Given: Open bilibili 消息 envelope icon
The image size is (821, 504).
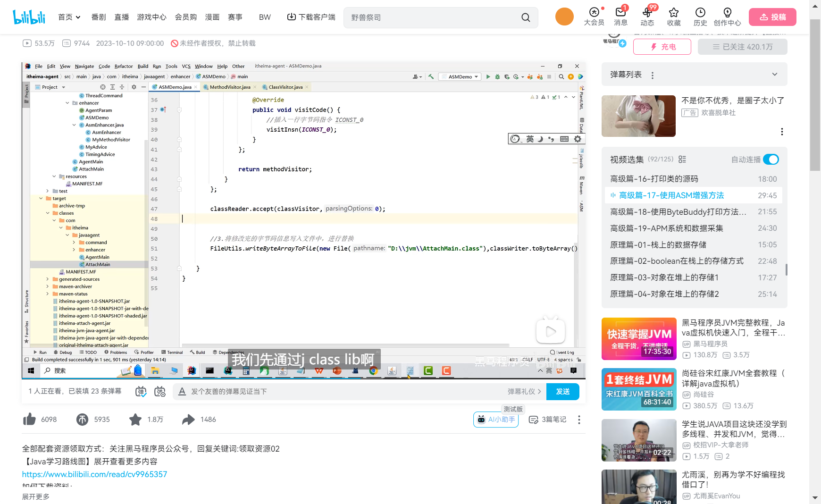Looking at the screenshot, I should [620, 17].
